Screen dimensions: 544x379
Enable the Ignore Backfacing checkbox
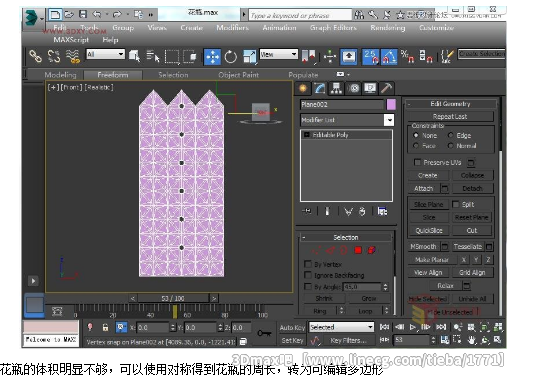[x=307, y=275]
